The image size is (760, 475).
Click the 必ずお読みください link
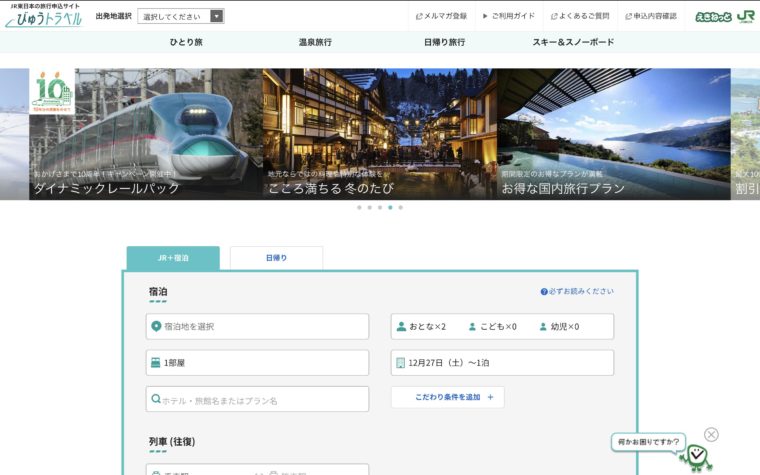pos(577,291)
